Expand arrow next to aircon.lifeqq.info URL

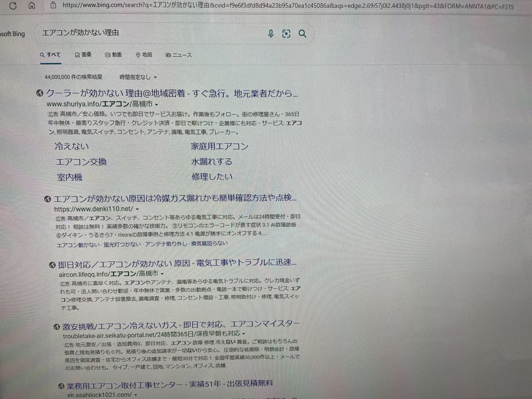[x=162, y=274]
